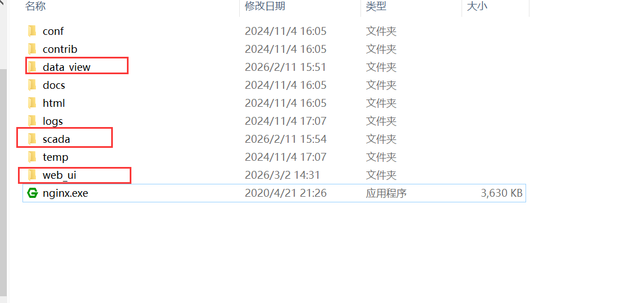The width and height of the screenshot is (644, 303).
Task: Select the conf folder icon
Action: 32,31
